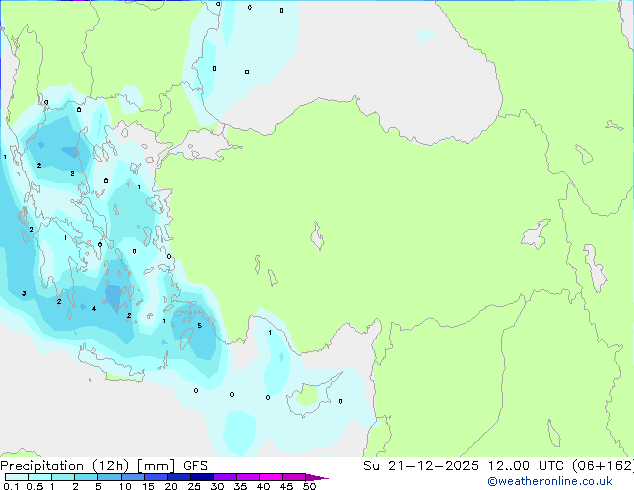Viewport: 634px width, 490px height.
Task: Open the weatheronline.co.uk link
Action: click(550, 481)
